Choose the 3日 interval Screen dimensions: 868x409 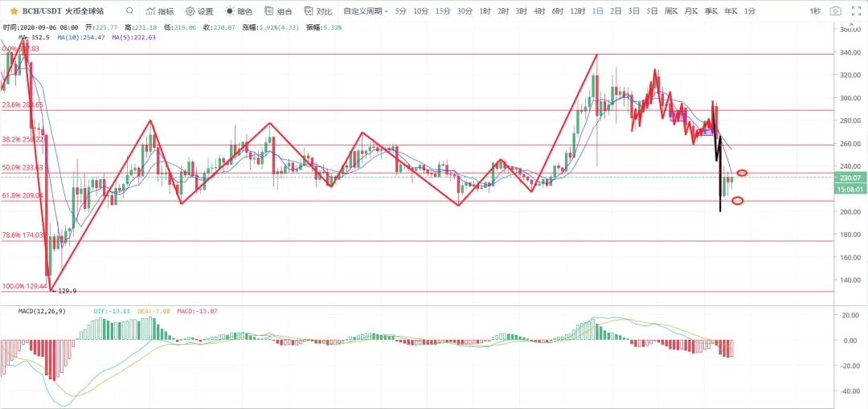coord(634,11)
